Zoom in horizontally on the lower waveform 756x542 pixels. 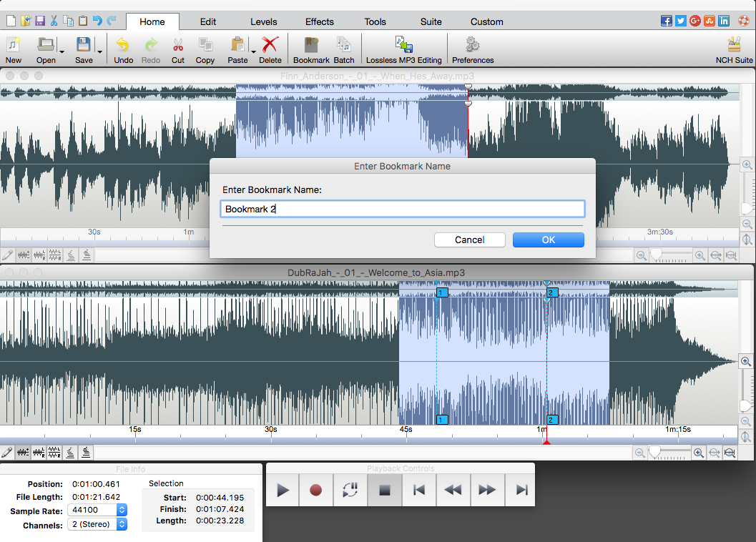pyautogui.click(x=699, y=452)
